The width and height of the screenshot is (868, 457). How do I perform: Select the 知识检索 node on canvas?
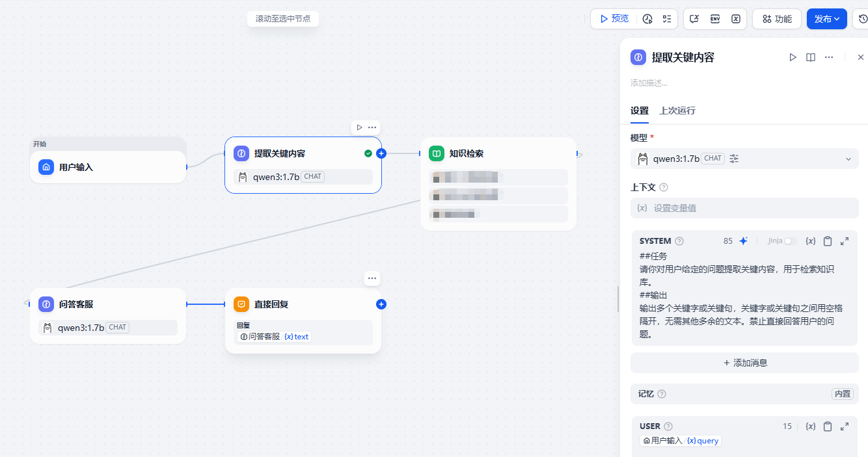(x=498, y=184)
